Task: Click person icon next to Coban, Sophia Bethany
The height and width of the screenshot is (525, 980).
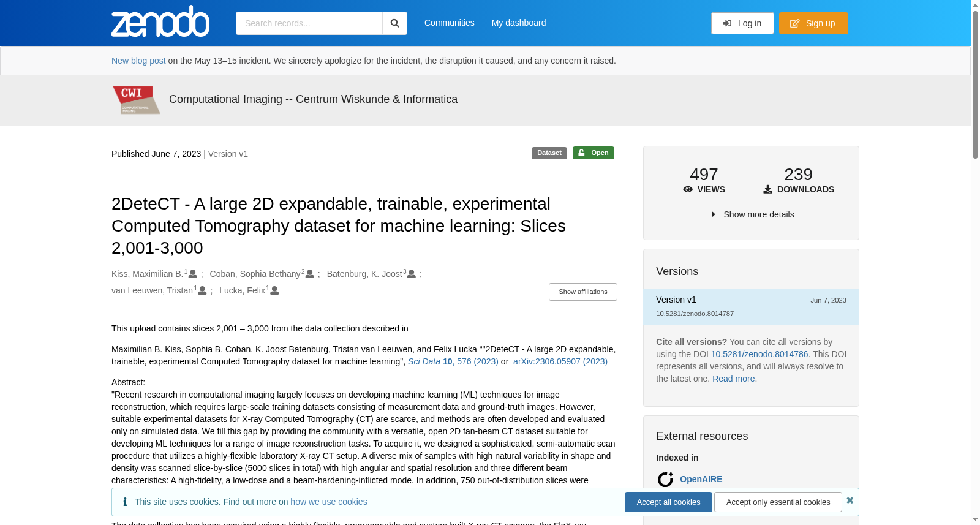Action: tap(310, 274)
